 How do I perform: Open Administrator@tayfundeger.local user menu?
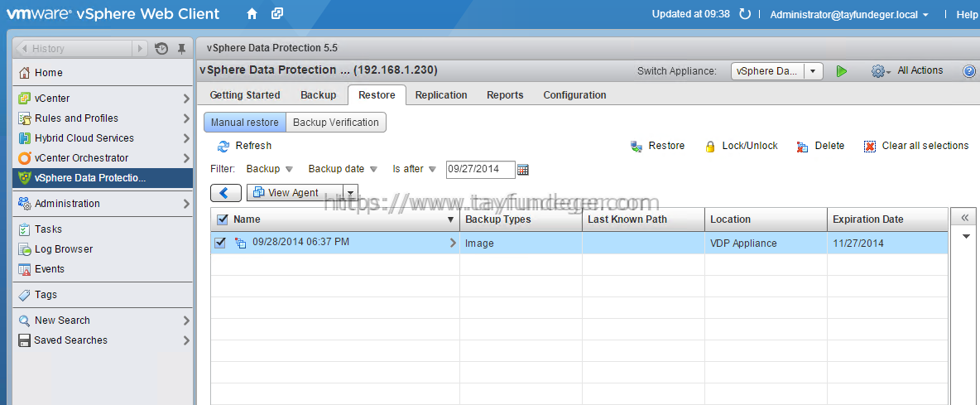849,14
